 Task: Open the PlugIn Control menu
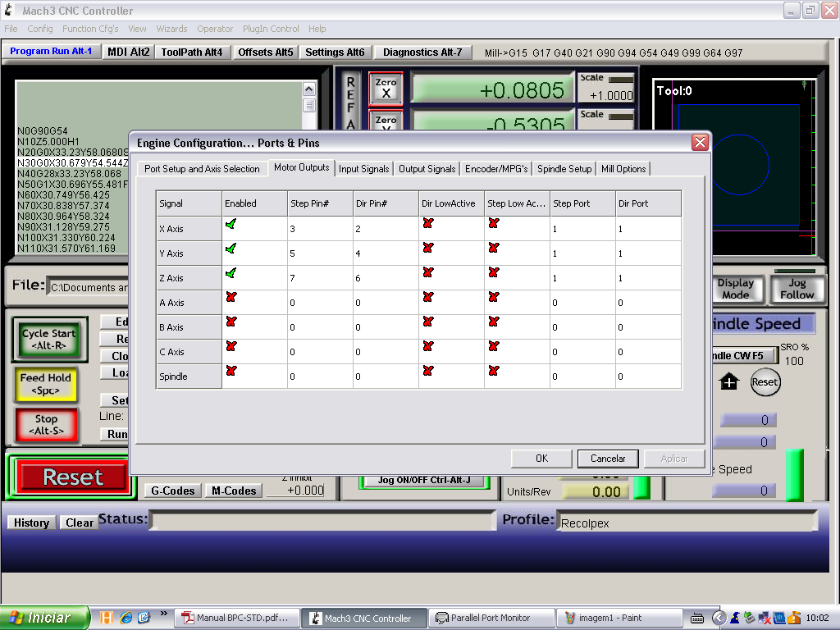271,29
